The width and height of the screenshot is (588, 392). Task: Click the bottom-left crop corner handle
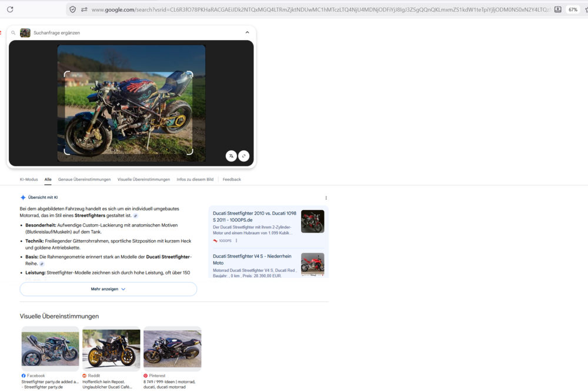pos(67,152)
